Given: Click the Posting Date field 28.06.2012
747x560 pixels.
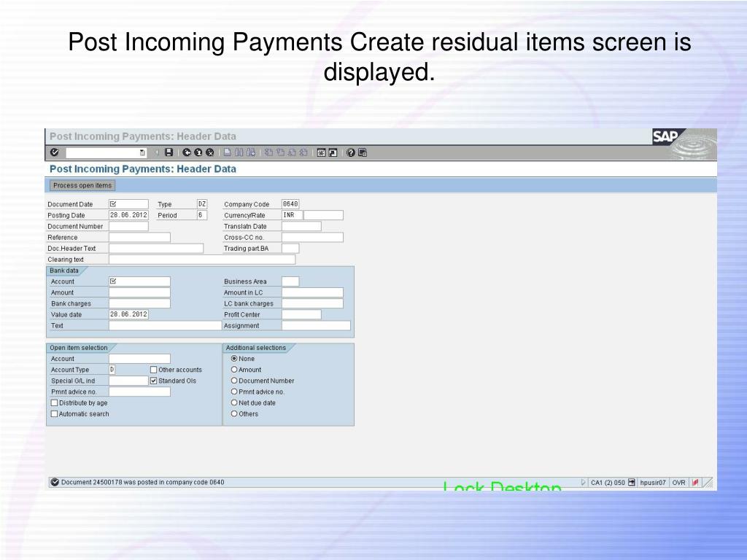Looking at the screenshot, I should pyautogui.click(x=128, y=215).
